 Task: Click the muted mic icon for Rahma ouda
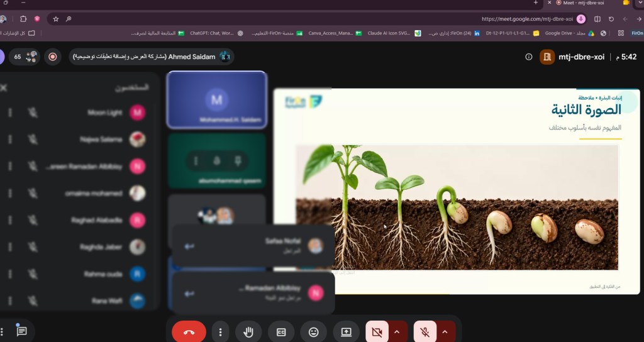pyautogui.click(x=33, y=274)
